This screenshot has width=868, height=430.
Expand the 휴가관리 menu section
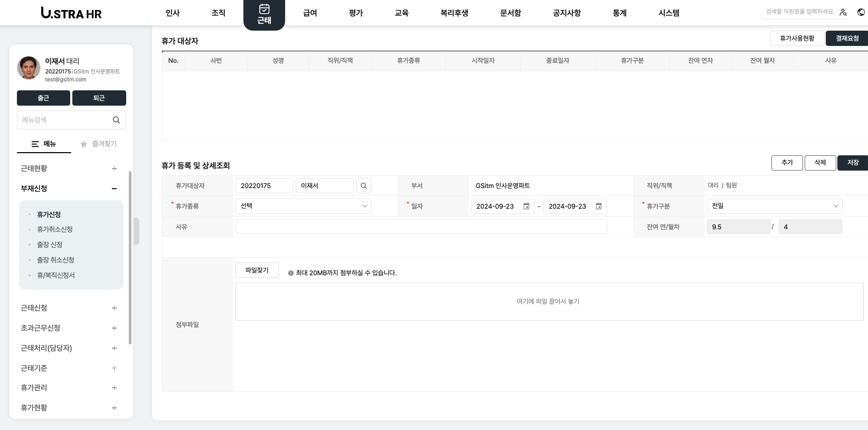(x=114, y=388)
